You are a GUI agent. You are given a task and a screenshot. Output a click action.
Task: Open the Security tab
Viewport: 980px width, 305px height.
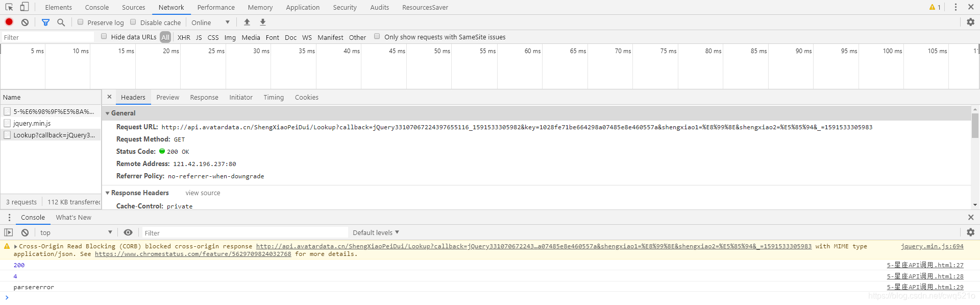click(x=345, y=7)
